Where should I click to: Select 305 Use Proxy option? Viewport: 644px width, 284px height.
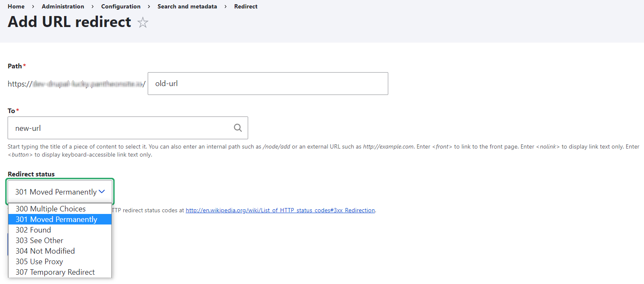pos(39,262)
